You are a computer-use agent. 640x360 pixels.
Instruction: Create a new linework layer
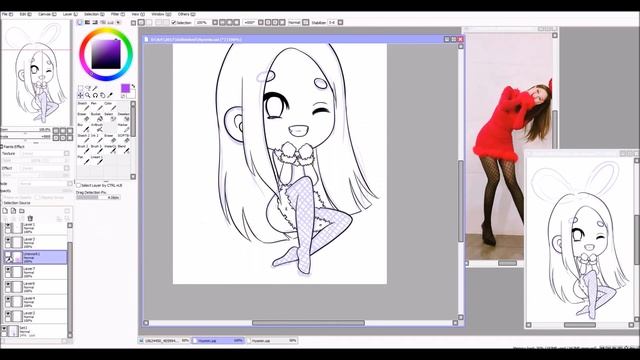point(13,211)
